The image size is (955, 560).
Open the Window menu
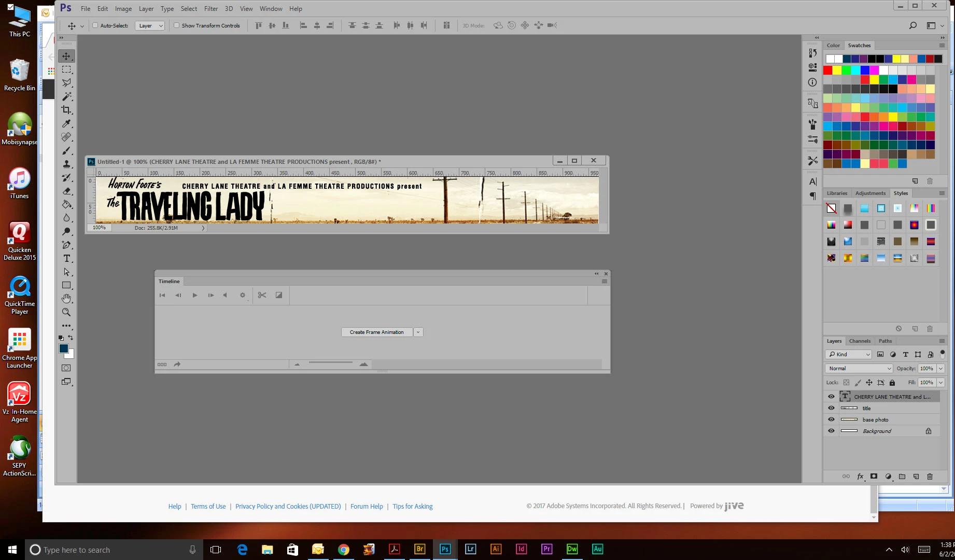pyautogui.click(x=271, y=9)
